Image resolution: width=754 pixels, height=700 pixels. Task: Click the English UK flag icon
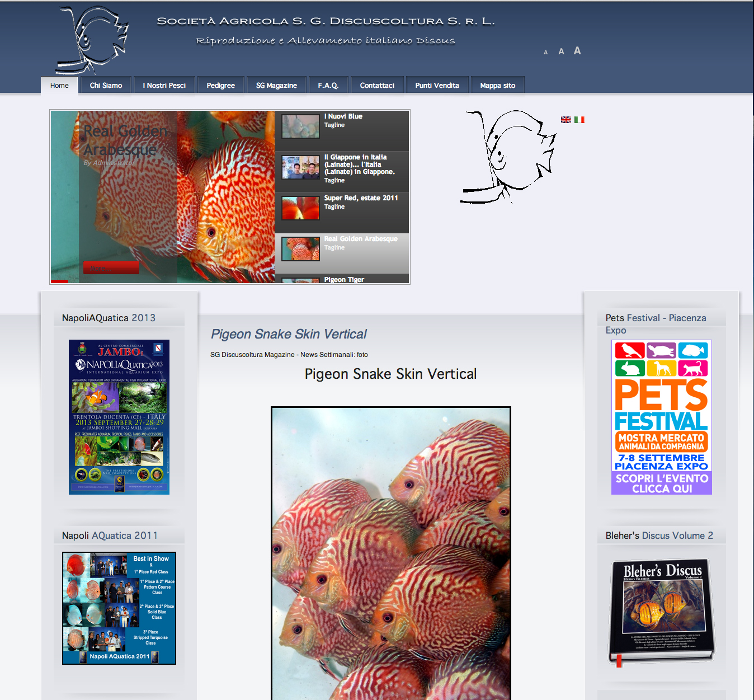point(565,120)
